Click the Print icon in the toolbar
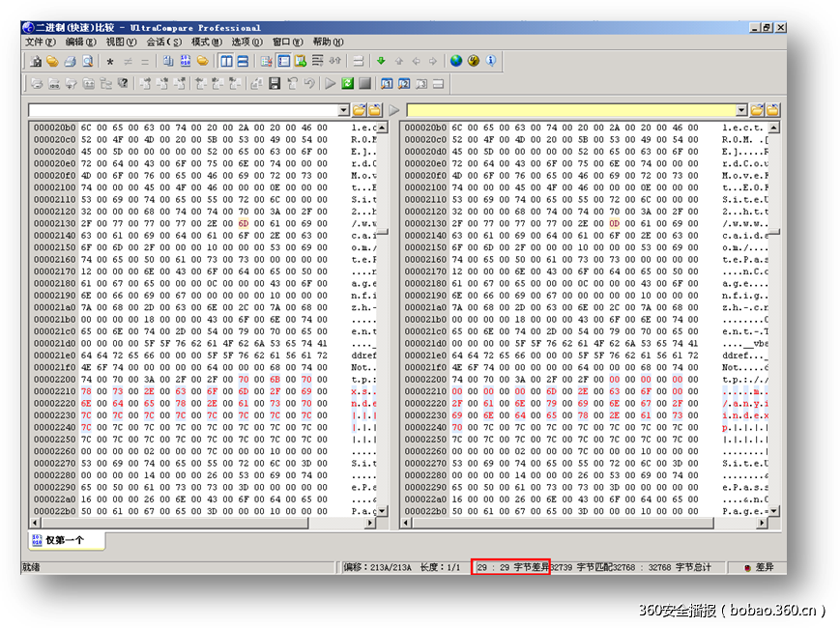This screenshot has width=840, height=628. [x=70, y=62]
